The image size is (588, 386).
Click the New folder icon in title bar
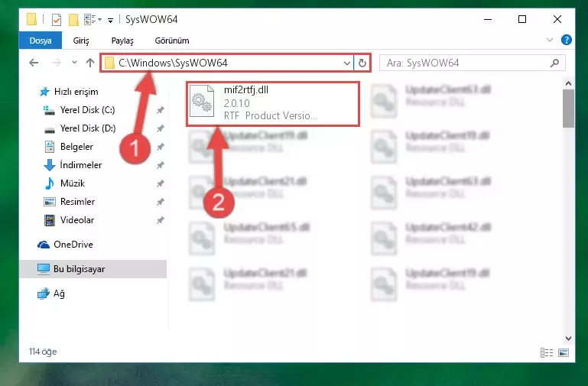(73, 19)
